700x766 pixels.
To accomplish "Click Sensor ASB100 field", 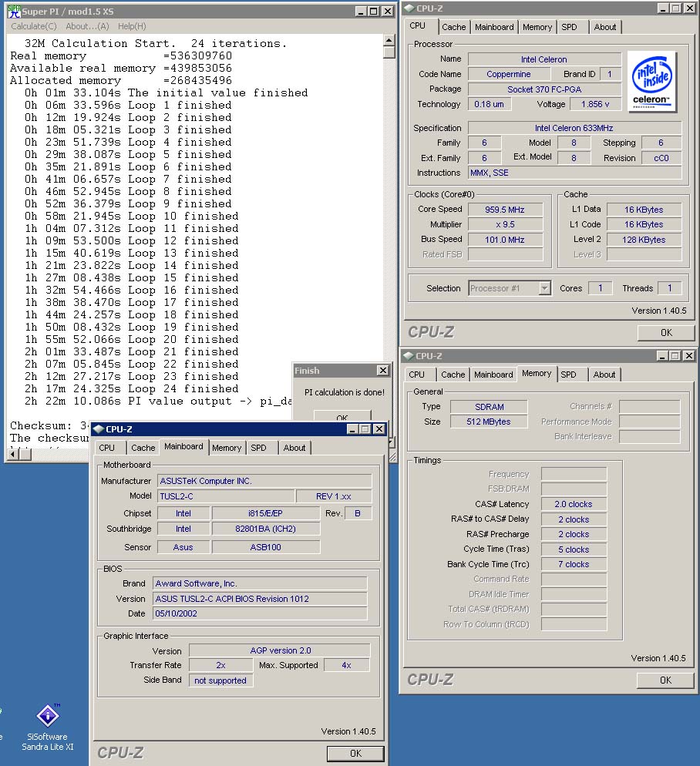I will (x=265, y=548).
